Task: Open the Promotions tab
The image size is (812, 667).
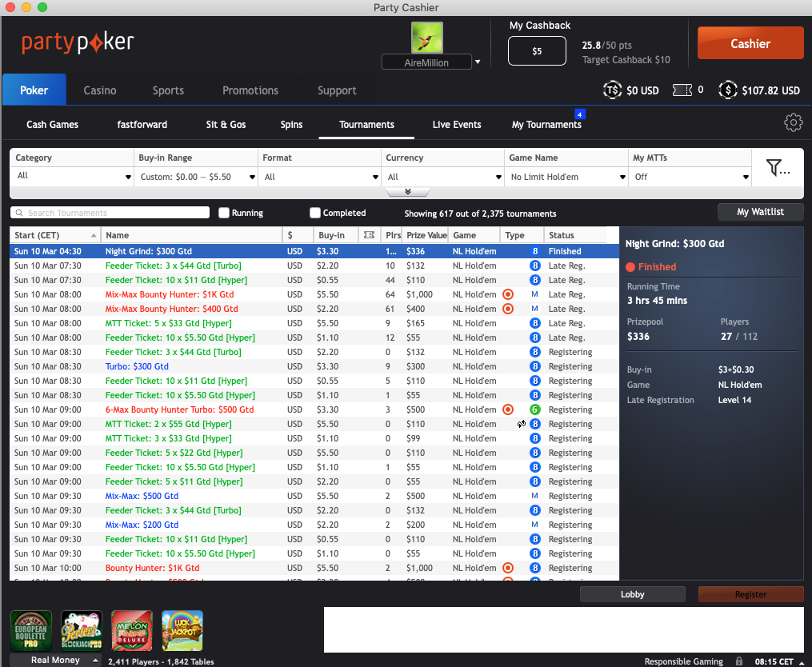Action: click(250, 90)
